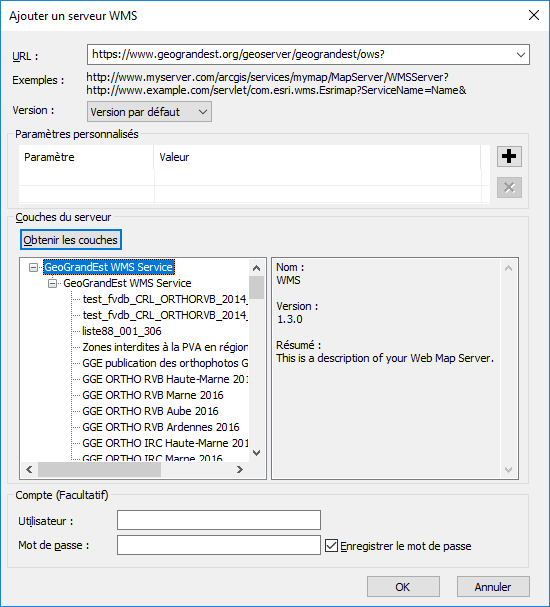
Task: Click the Utilisateur input field
Action: [219, 520]
